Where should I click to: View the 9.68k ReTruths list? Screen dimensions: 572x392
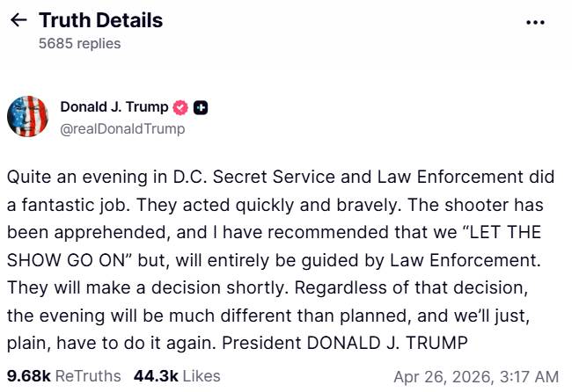pyautogui.click(x=63, y=376)
